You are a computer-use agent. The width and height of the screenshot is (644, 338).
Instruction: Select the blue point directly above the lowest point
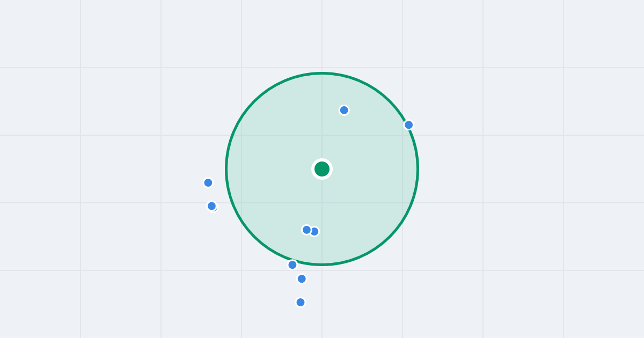(302, 278)
